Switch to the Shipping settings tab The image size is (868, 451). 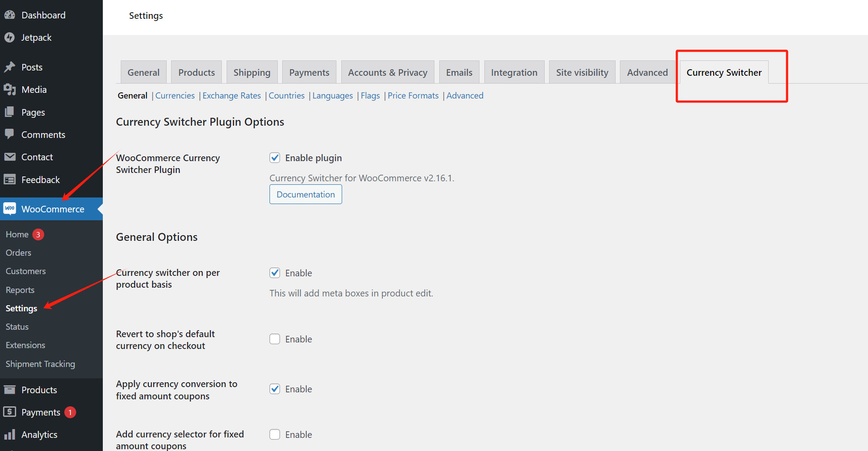(252, 73)
